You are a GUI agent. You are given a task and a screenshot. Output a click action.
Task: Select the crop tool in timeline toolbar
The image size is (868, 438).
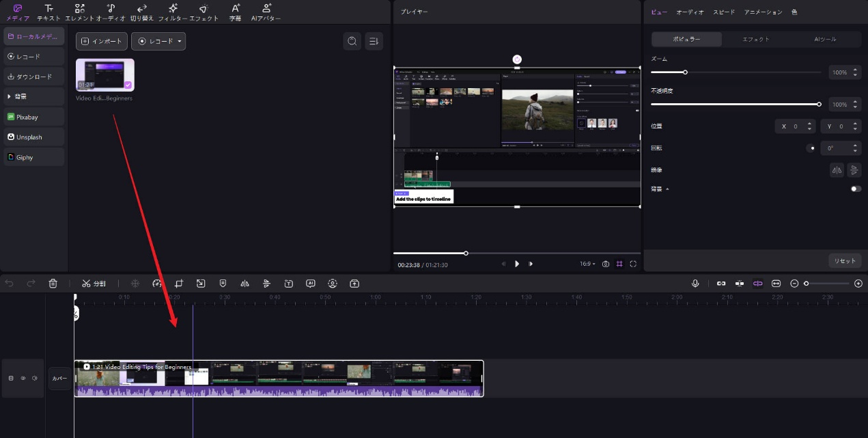pos(179,284)
